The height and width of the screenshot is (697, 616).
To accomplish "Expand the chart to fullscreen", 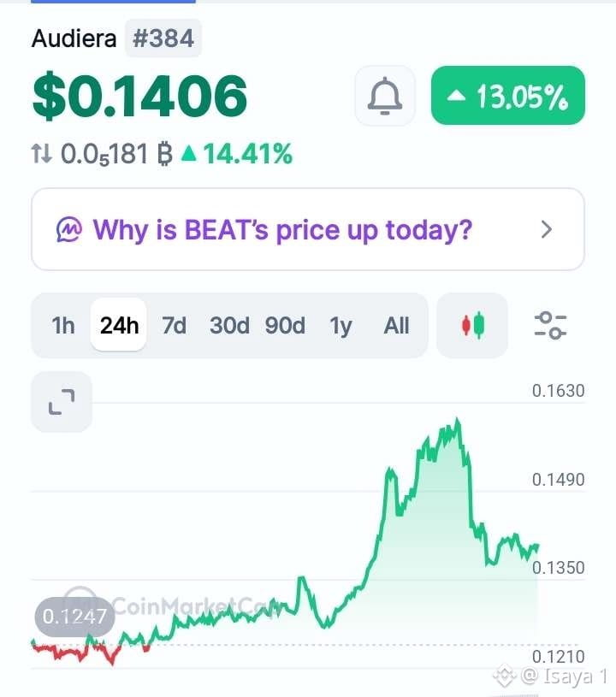I will click(62, 402).
